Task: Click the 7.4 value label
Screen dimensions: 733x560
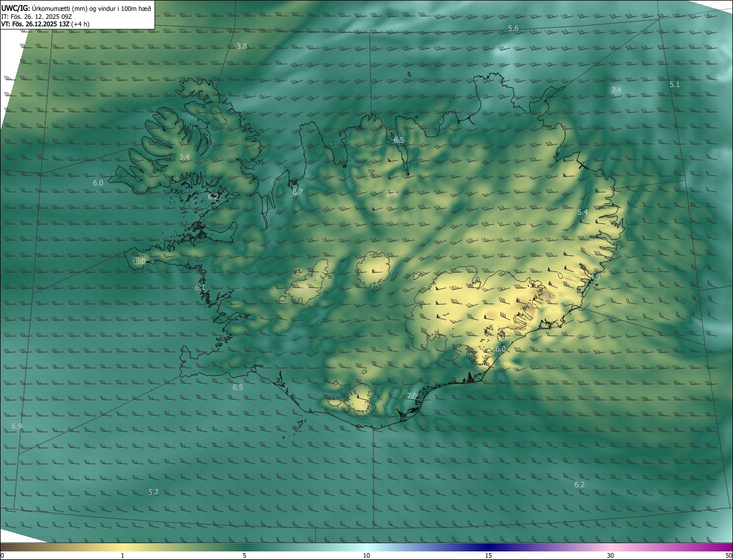Action: 616,90
